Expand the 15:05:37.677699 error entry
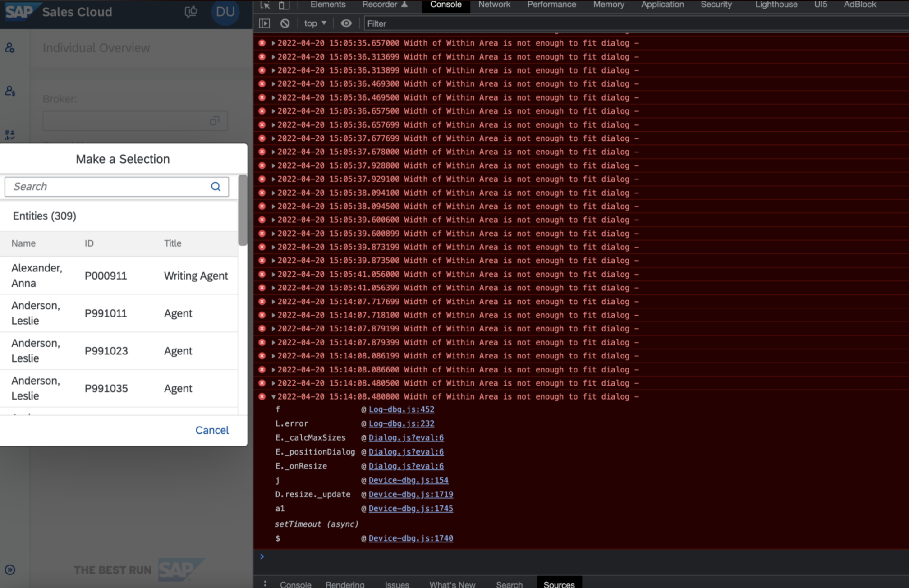Viewport: 909px width, 588px height. [273, 138]
